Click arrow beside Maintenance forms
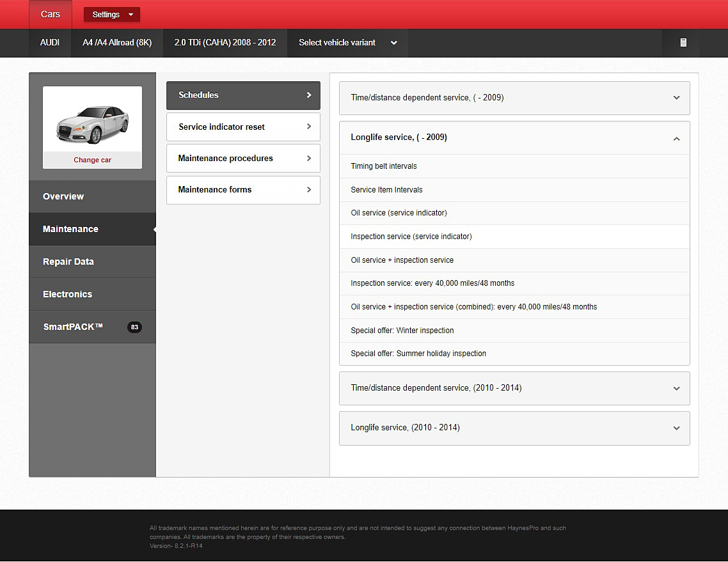The width and height of the screenshot is (728, 562). click(309, 189)
